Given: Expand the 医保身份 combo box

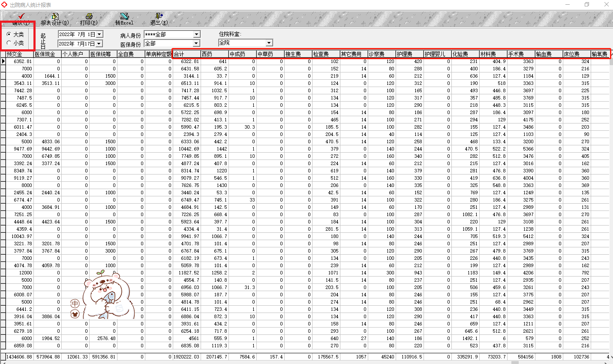Looking at the screenshot, I should (196, 43).
